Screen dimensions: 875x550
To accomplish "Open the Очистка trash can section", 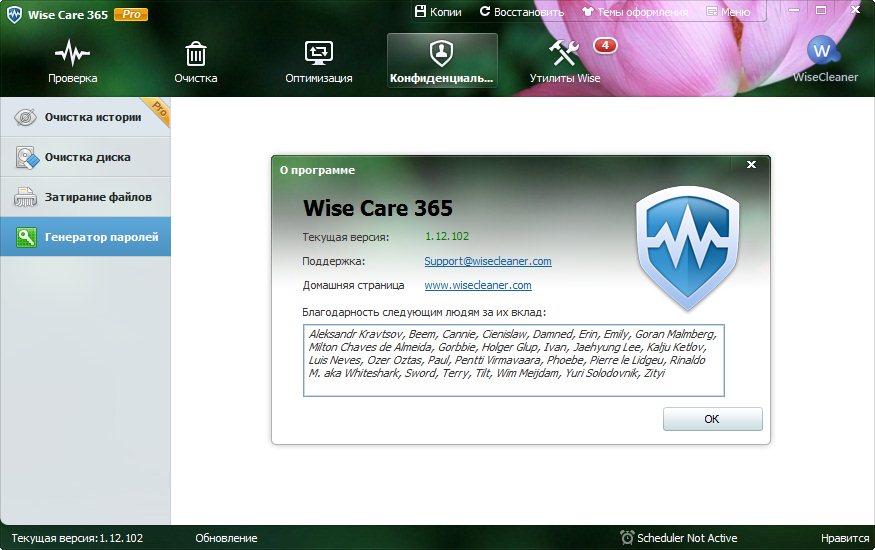I will (196, 61).
